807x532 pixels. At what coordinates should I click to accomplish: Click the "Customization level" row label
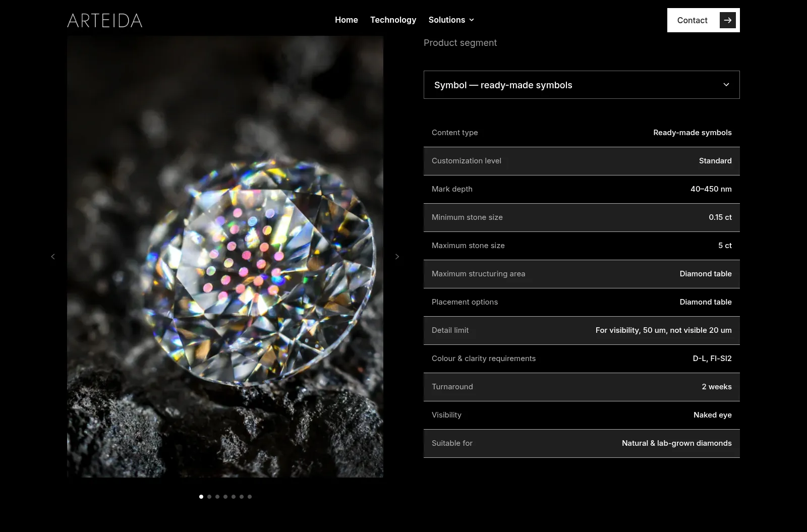467,161
